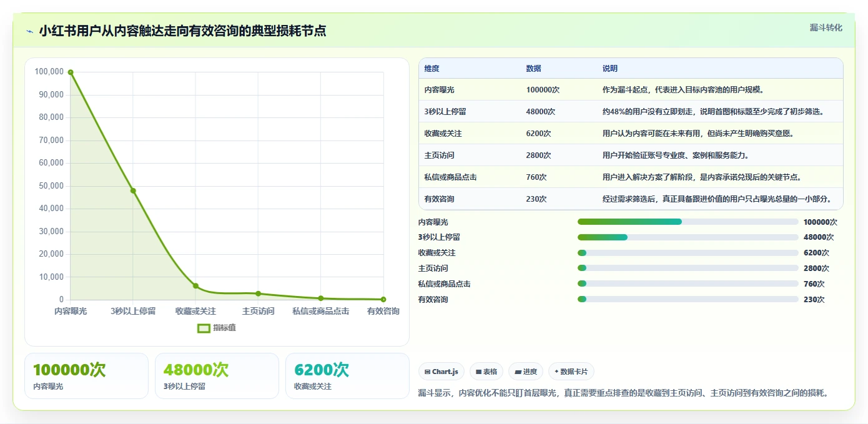Viewport: 868px width, 424px height.
Task: Click the 收藏或关注 progress bar
Action: pos(688,253)
